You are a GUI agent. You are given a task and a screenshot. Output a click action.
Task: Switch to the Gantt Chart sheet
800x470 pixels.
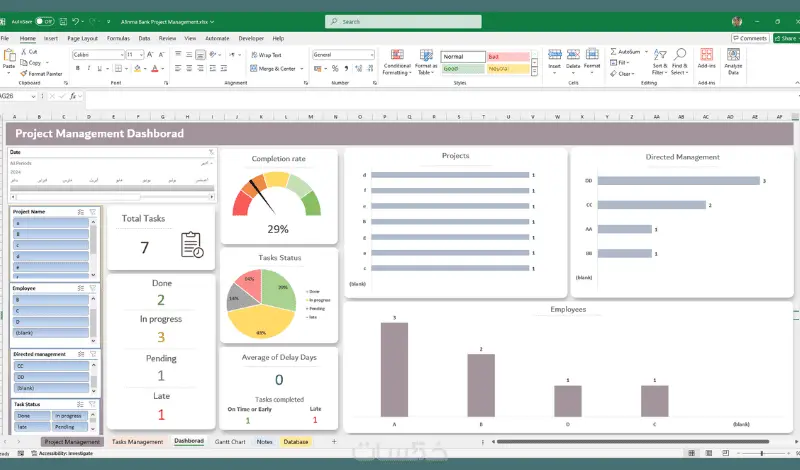(230, 441)
